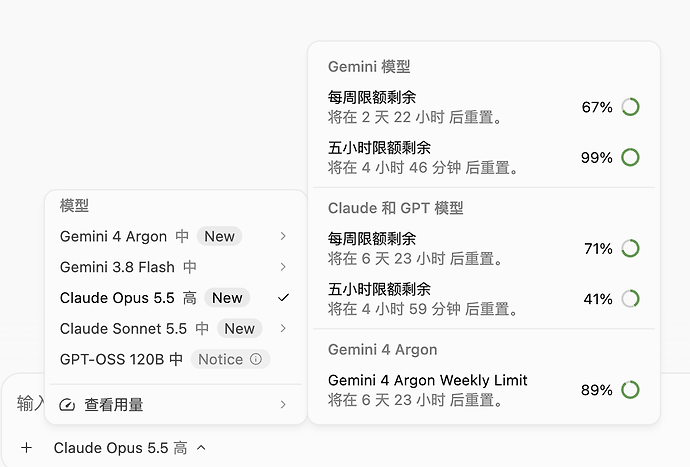This screenshot has height=467, width=690.
Task: Click the 模型 header label
Action: pyautogui.click(x=74, y=205)
